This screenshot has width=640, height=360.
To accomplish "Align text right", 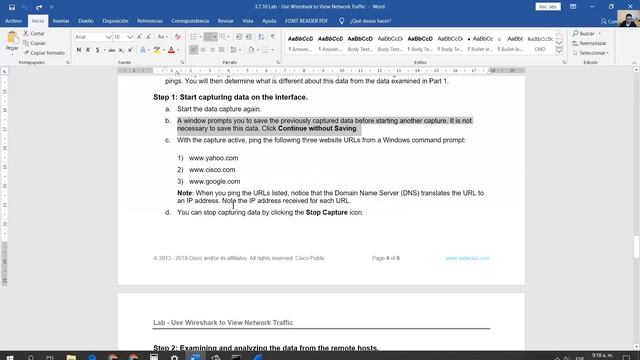I will pos(212,50).
